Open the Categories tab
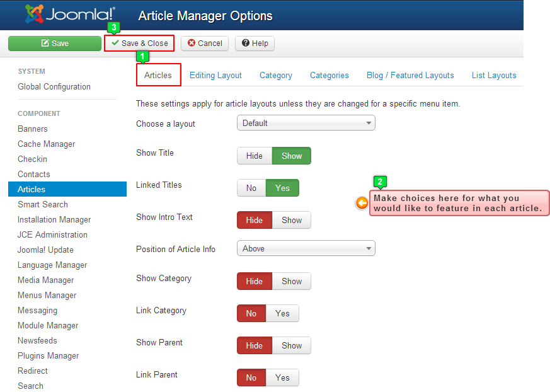 point(329,75)
